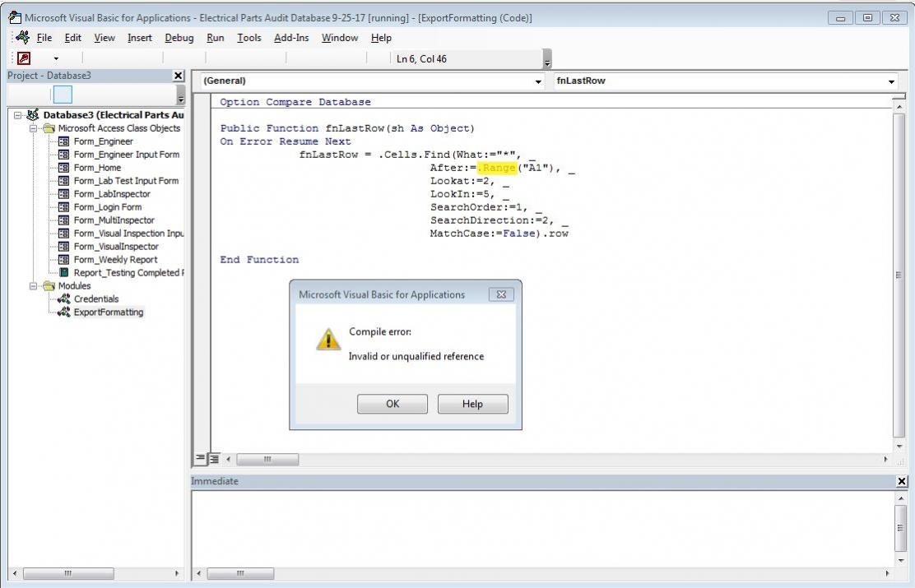Click the On Error Resume Next line
Viewport: 915px width, 588px height.
click(x=286, y=141)
